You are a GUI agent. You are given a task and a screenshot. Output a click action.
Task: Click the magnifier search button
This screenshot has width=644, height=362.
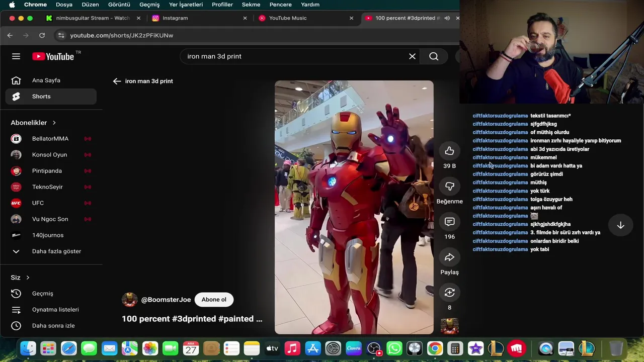point(434,56)
